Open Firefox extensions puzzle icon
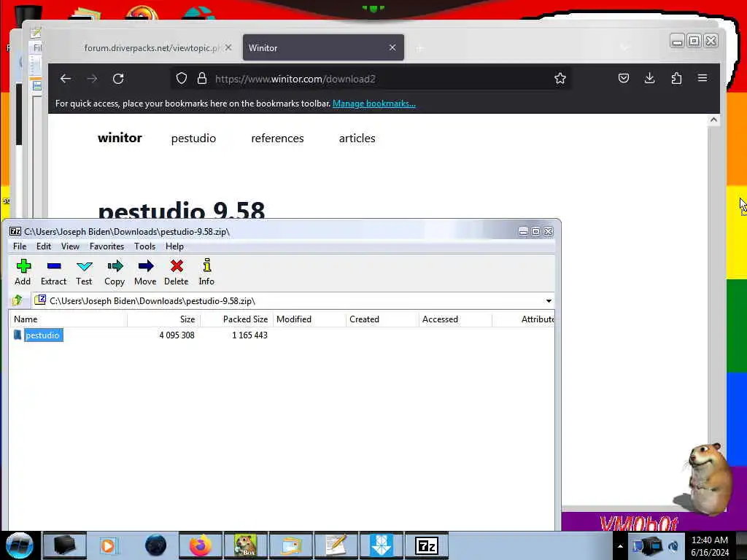Image resolution: width=747 pixels, height=560 pixels. tap(676, 78)
